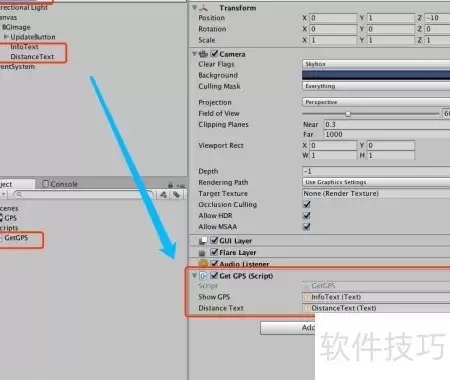The image size is (450, 380).
Task: Click the Flare Layer component icon
Action: [x=202, y=253]
